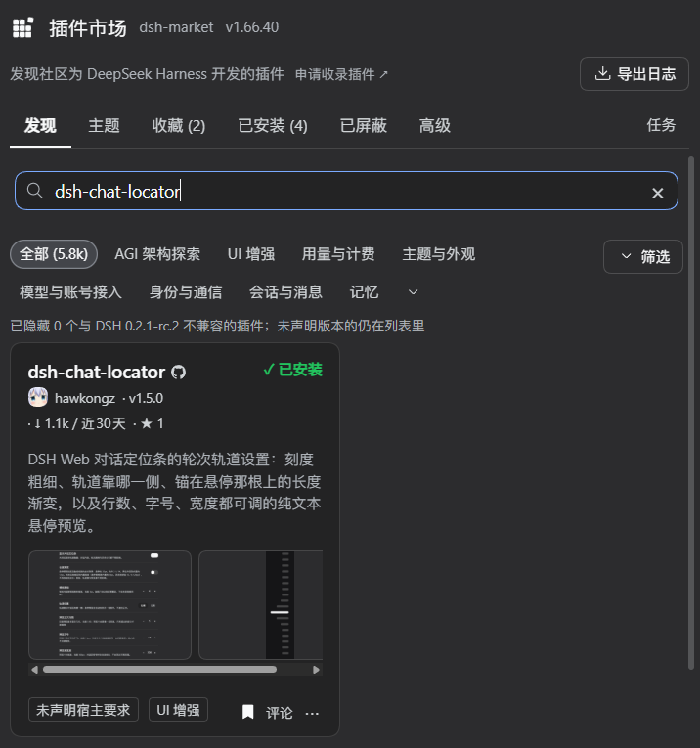700x748 pixels.
Task: Expand more categories chevron
Action: 414,292
